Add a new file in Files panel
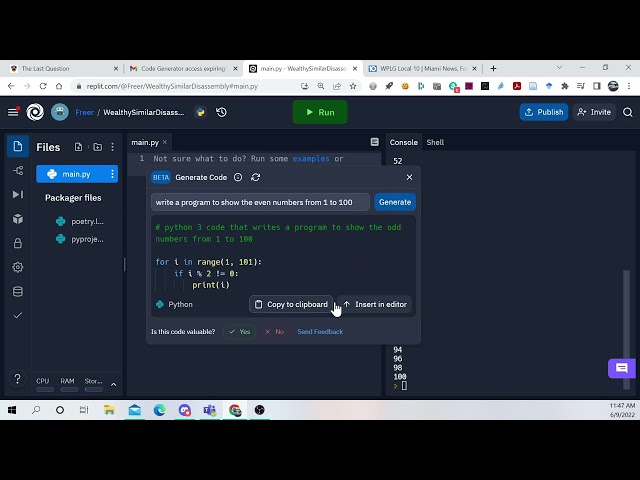The width and height of the screenshot is (640, 480). pyautogui.click(x=78, y=147)
